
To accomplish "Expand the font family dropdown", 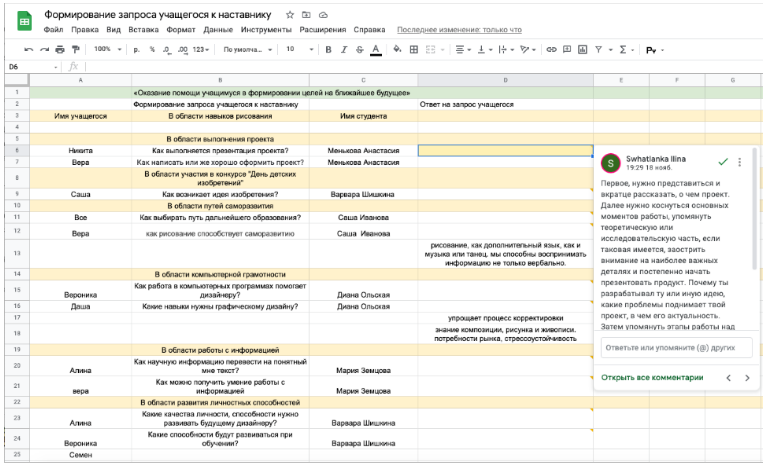I will 246,49.
